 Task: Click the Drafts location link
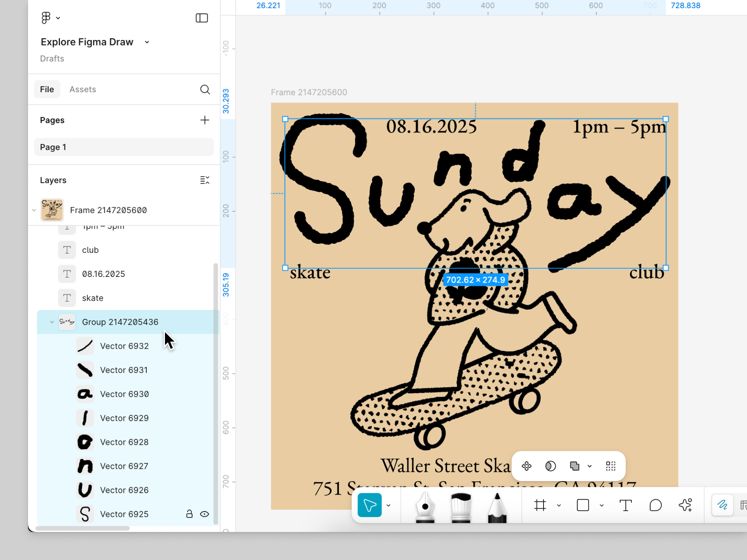pos(52,59)
